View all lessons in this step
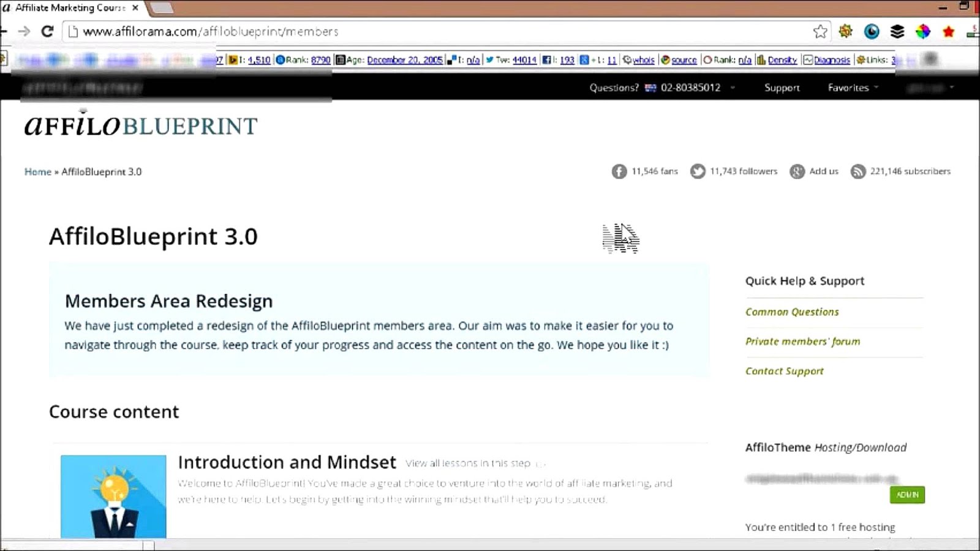This screenshot has height=551, width=980. [x=468, y=463]
